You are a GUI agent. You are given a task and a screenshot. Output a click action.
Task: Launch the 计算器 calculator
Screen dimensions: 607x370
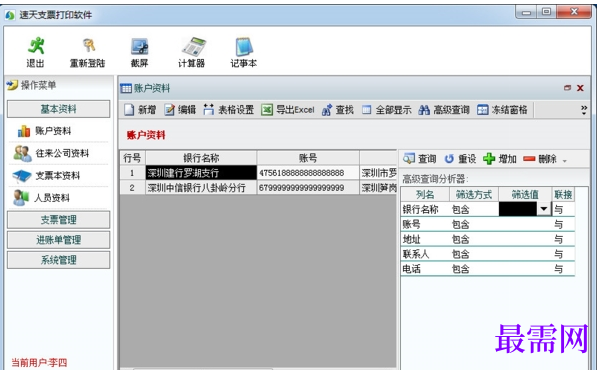[x=192, y=52]
